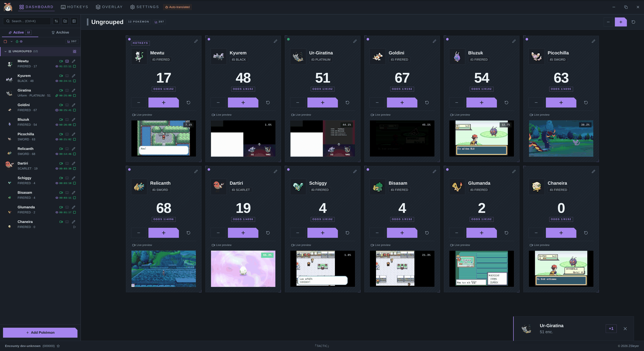Image resolution: width=644 pixels, height=351 pixels.
Task: Click the PLATINUM game tag on Ur-Giratina card
Action: 321,60
